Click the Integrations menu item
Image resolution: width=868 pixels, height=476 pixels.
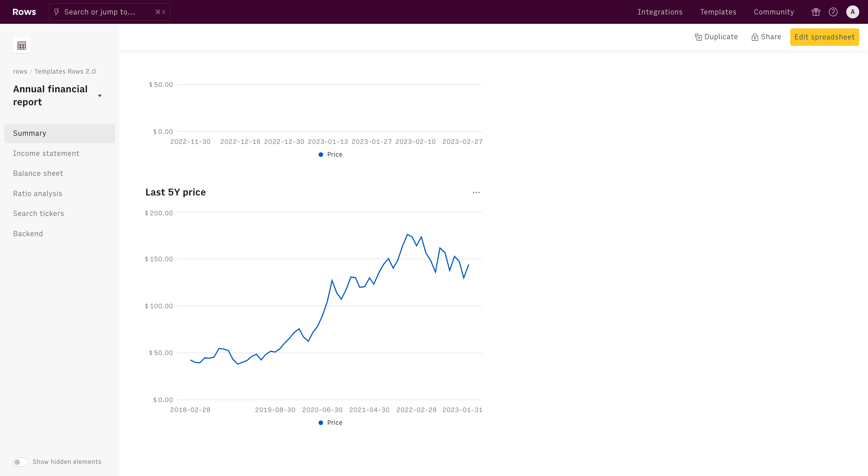click(660, 12)
